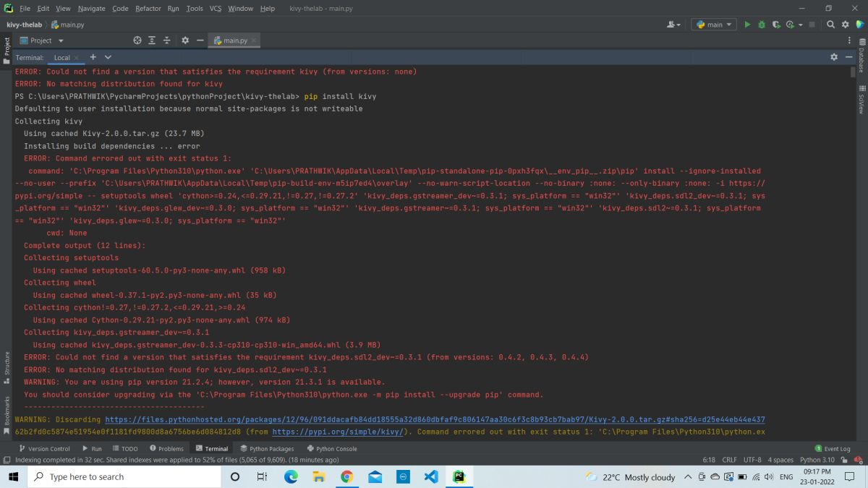This screenshot has height=488, width=868.
Task: Toggle the read-only lock icon in status bar
Action: tap(844, 460)
